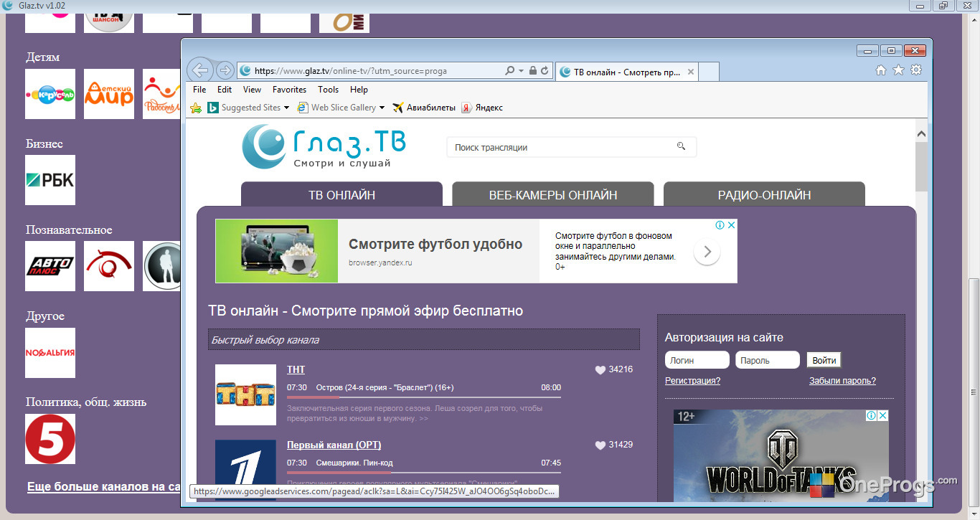
Task: Go to the browser Home page icon
Action: tap(881, 70)
